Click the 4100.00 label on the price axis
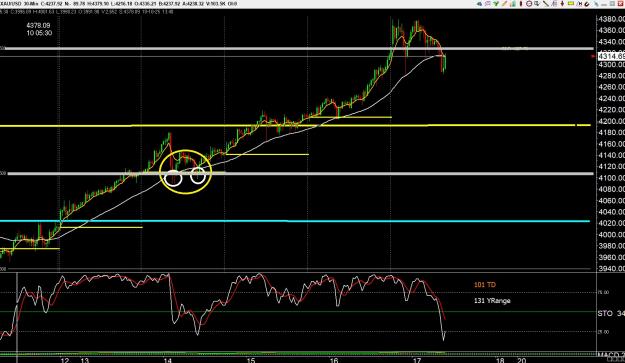 [x=612, y=178]
